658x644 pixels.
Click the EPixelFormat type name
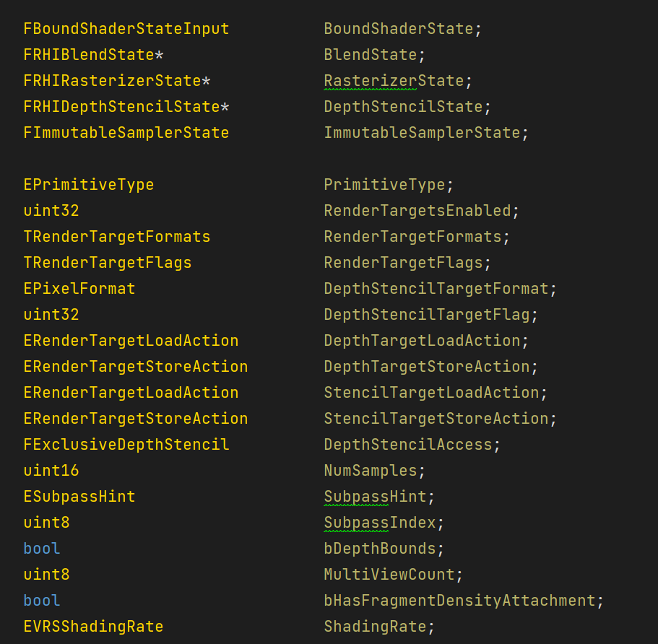click(x=79, y=289)
